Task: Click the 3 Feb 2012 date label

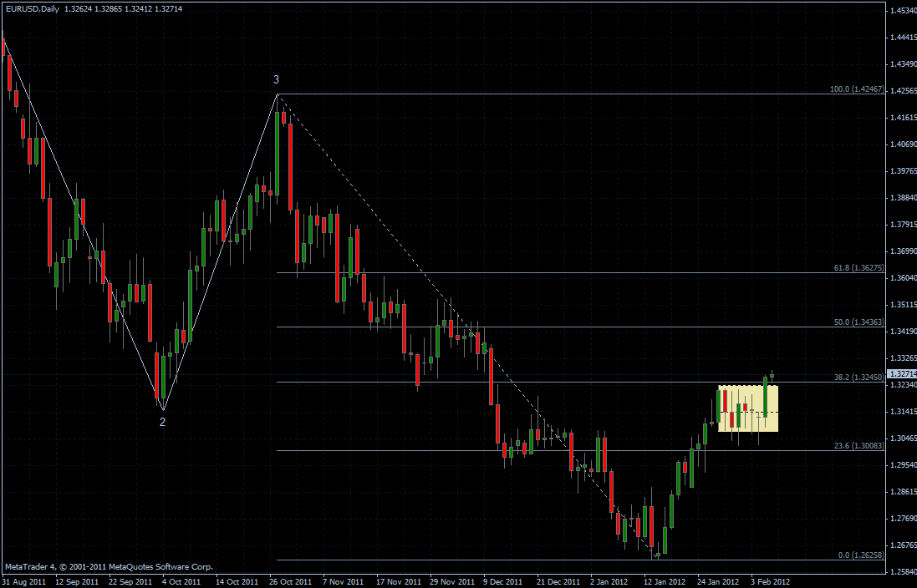Action: 771,581
